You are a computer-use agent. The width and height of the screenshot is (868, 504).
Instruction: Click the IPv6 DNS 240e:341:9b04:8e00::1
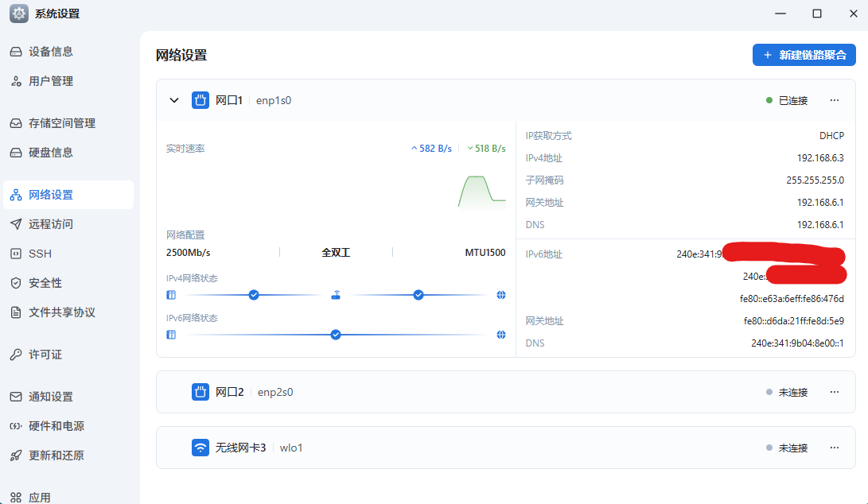pyautogui.click(x=797, y=343)
